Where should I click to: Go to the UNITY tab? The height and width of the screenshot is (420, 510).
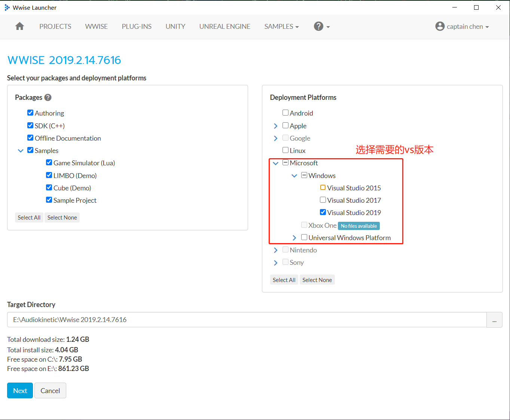tap(175, 27)
